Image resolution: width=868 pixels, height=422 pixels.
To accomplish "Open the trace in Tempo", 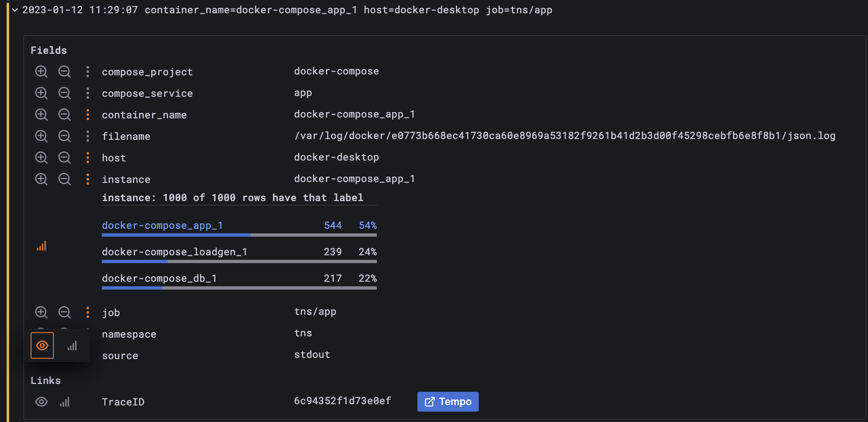I will (448, 401).
